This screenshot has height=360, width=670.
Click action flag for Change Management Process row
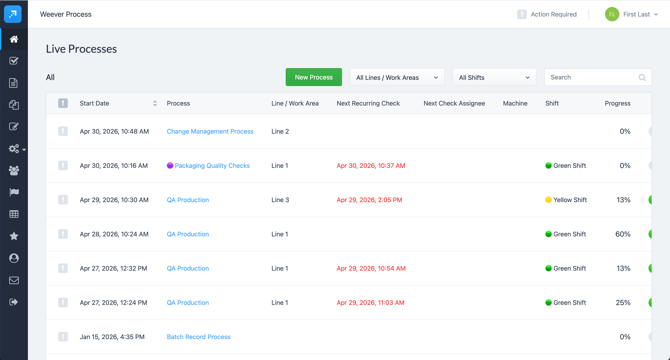pyautogui.click(x=63, y=131)
